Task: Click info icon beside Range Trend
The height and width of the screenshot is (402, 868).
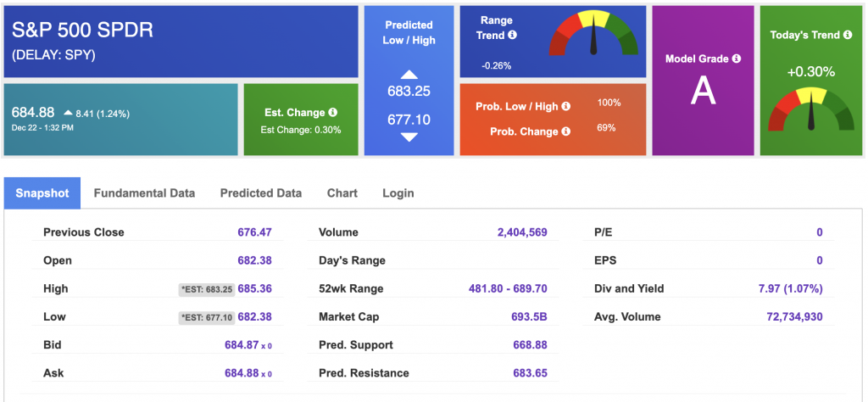Action: click(513, 36)
